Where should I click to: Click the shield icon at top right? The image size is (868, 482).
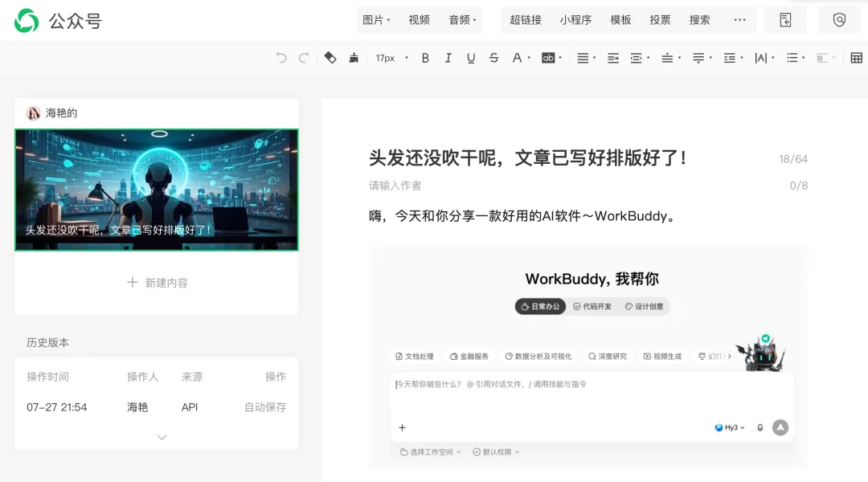[839, 20]
